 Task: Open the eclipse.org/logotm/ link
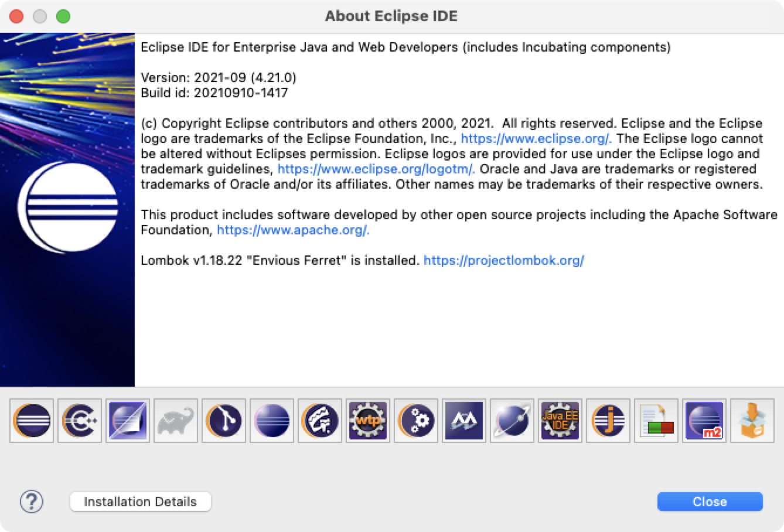[x=376, y=169]
